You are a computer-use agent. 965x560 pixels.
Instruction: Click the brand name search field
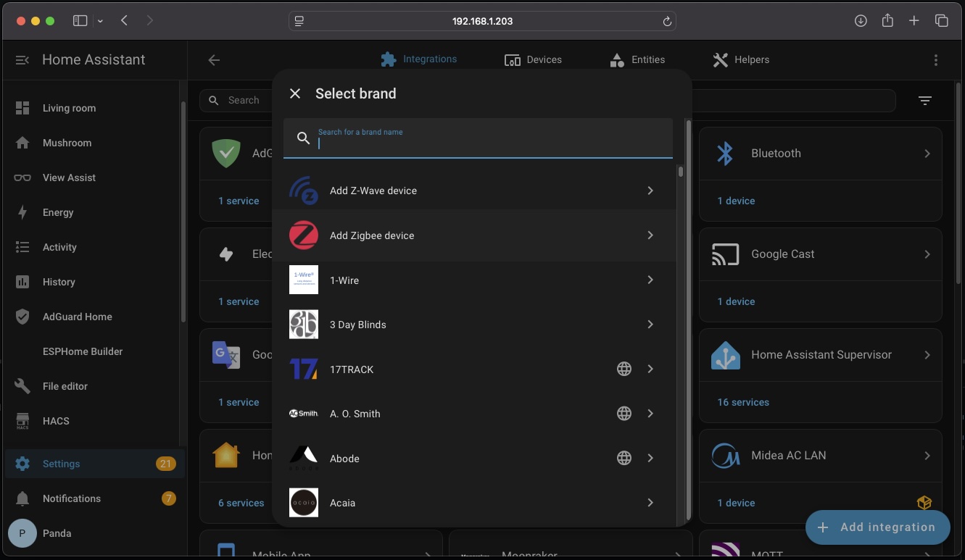pos(478,138)
